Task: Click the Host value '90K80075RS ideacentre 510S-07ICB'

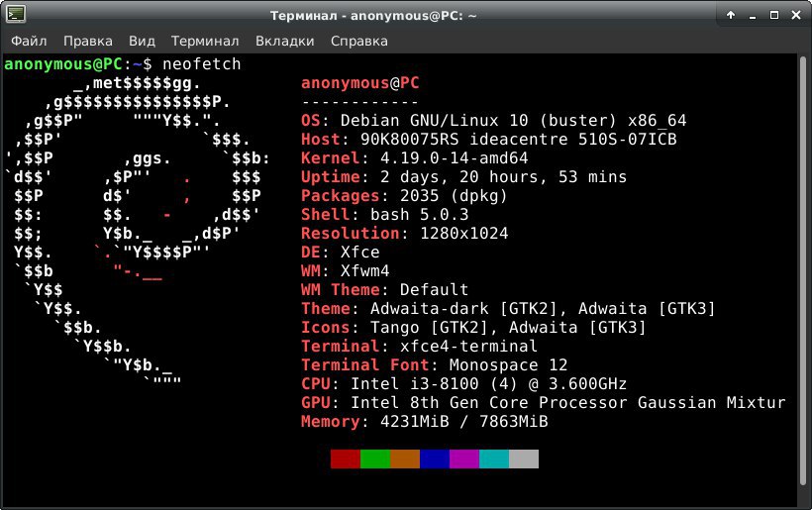Action: [x=518, y=140]
